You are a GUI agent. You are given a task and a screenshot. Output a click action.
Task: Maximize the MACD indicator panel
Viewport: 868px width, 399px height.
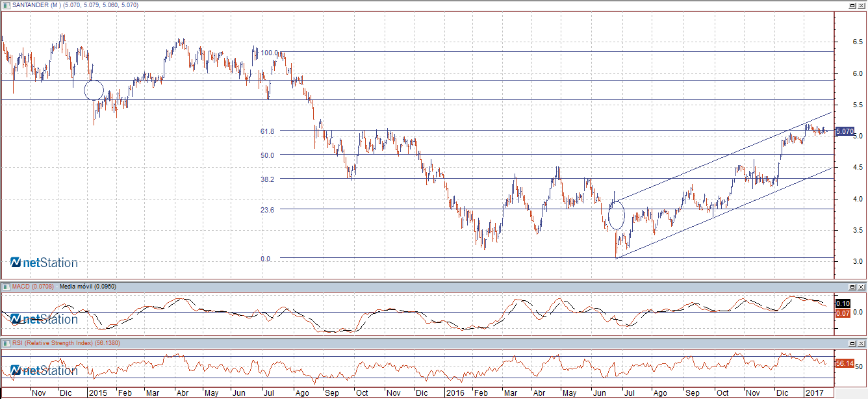pos(852,287)
